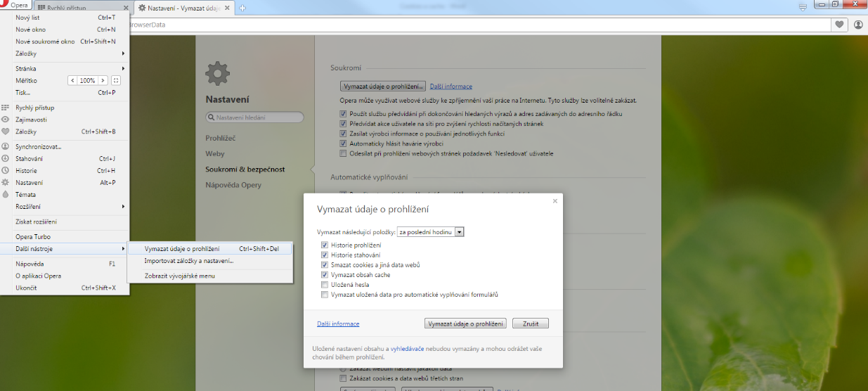The width and height of the screenshot is (868, 391).
Task: Choose O aplikaci Opera
Action: (65, 276)
